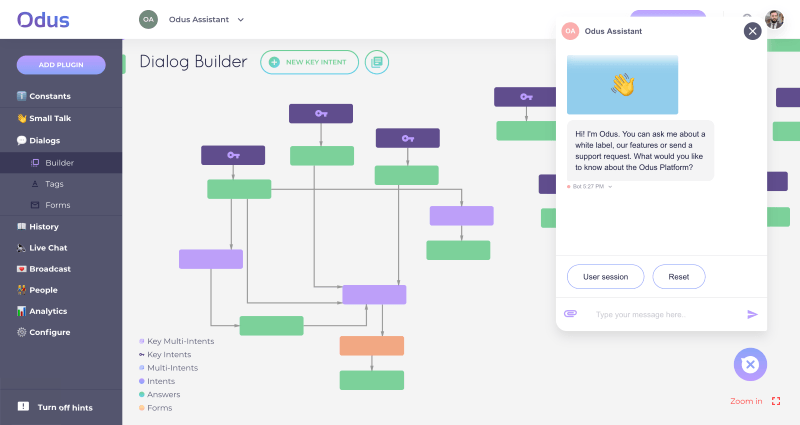
Task: Click the Zoom in fullscreen icon
Action: pos(776,401)
